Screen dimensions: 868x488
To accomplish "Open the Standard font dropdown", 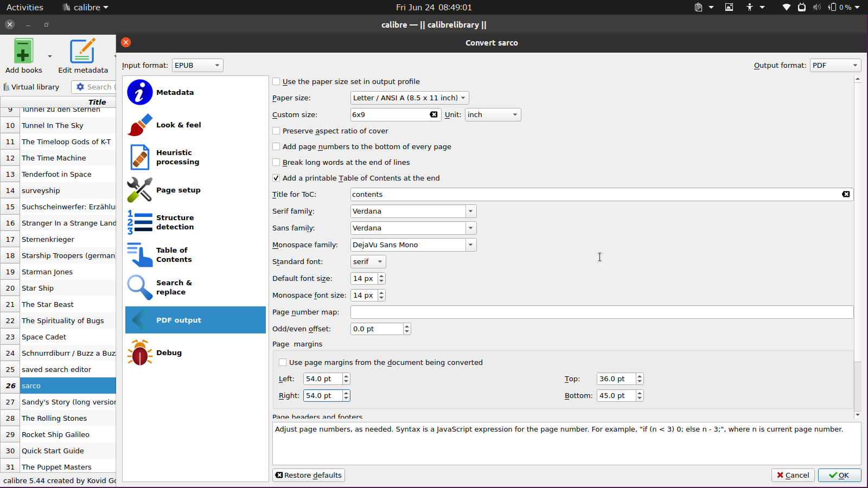I will point(368,261).
